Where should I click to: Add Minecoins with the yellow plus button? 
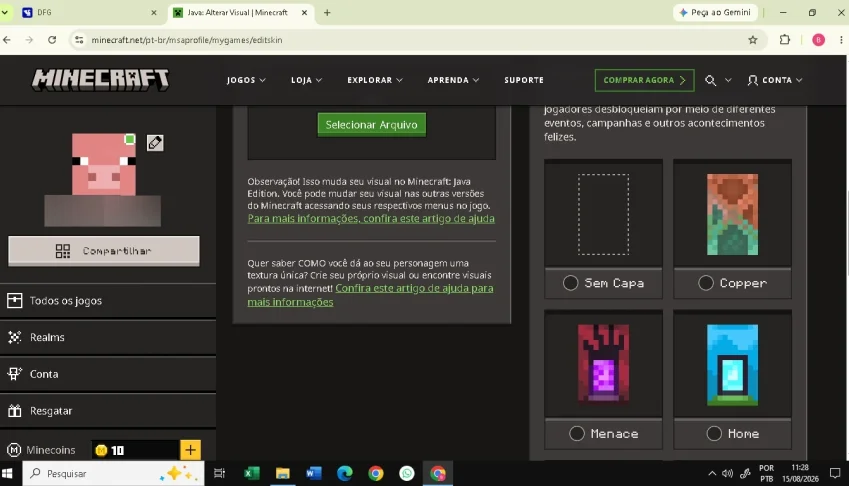click(190, 450)
